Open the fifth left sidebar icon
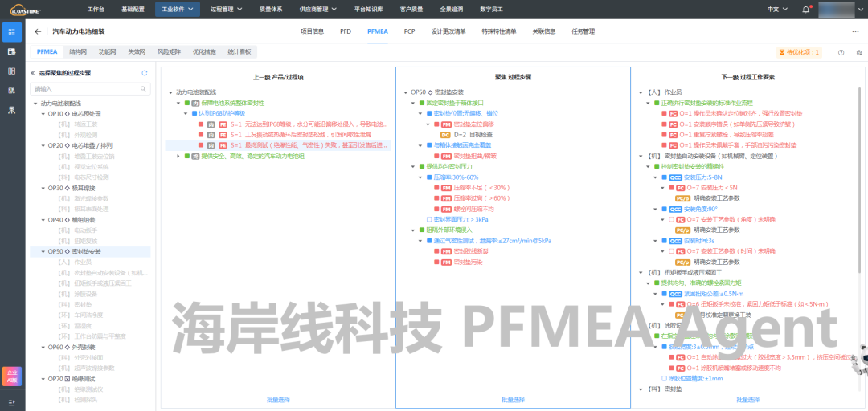The image size is (868, 411). (12, 109)
